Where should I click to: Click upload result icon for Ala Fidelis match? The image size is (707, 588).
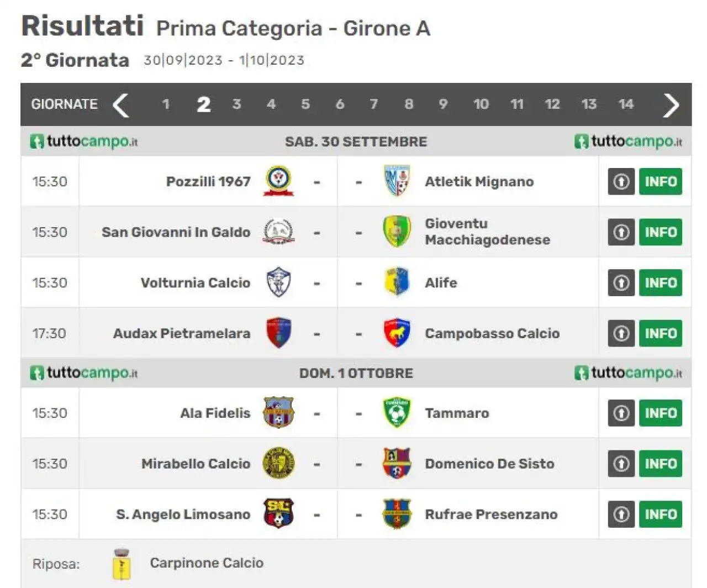pos(621,413)
